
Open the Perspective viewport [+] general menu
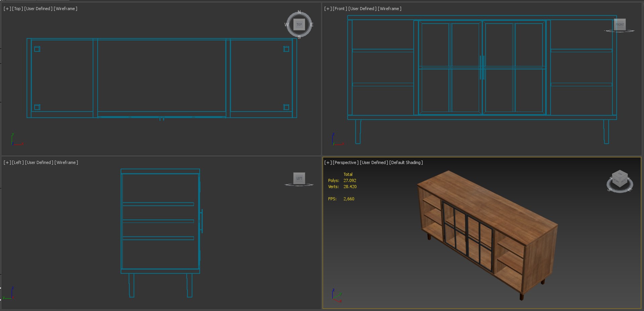328,163
